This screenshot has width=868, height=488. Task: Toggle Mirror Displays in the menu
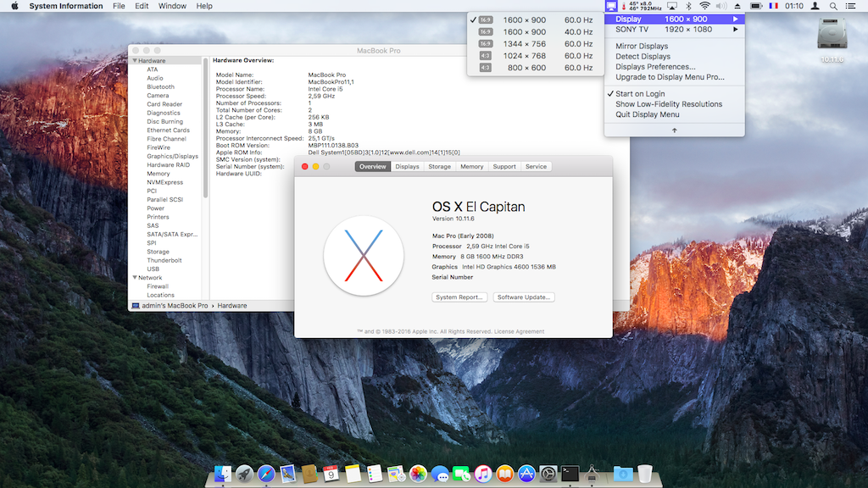[x=642, y=47]
